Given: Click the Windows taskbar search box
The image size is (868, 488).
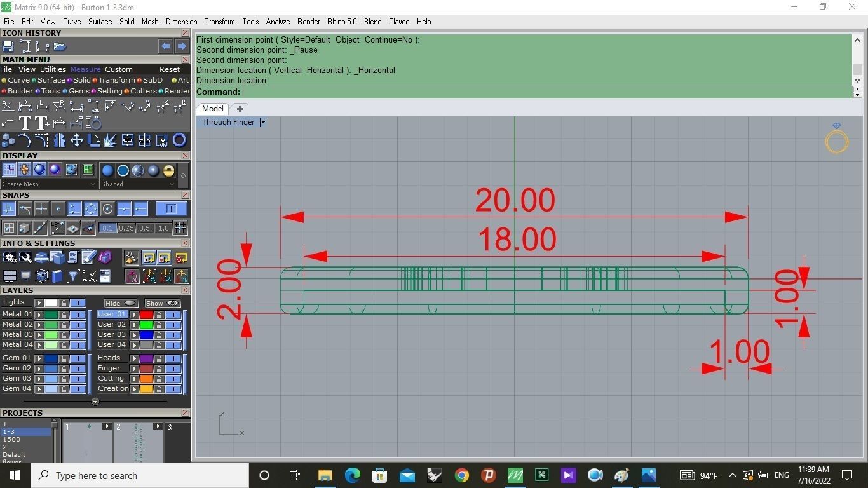Looking at the screenshot, I should 140,475.
